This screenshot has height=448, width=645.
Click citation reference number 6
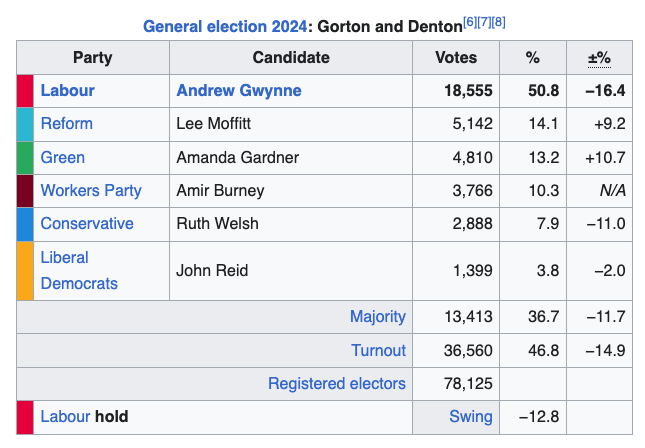470,21
